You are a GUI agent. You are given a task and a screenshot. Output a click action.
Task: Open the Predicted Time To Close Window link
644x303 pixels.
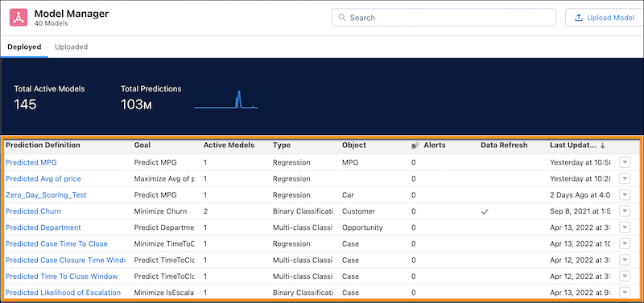point(62,276)
